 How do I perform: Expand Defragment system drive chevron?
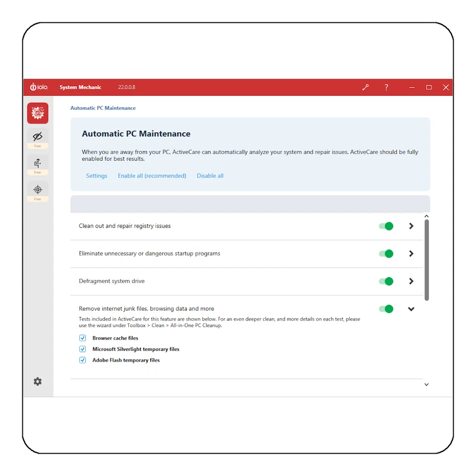(411, 282)
